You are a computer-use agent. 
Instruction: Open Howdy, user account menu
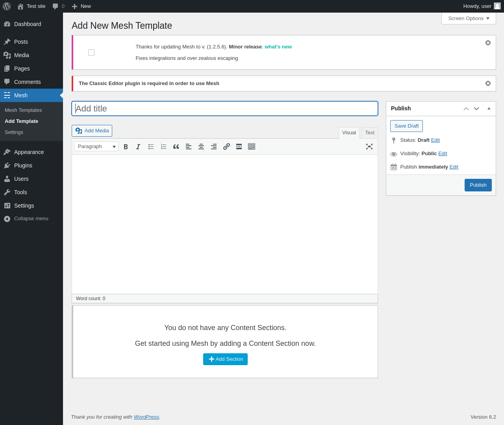[x=482, y=6]
